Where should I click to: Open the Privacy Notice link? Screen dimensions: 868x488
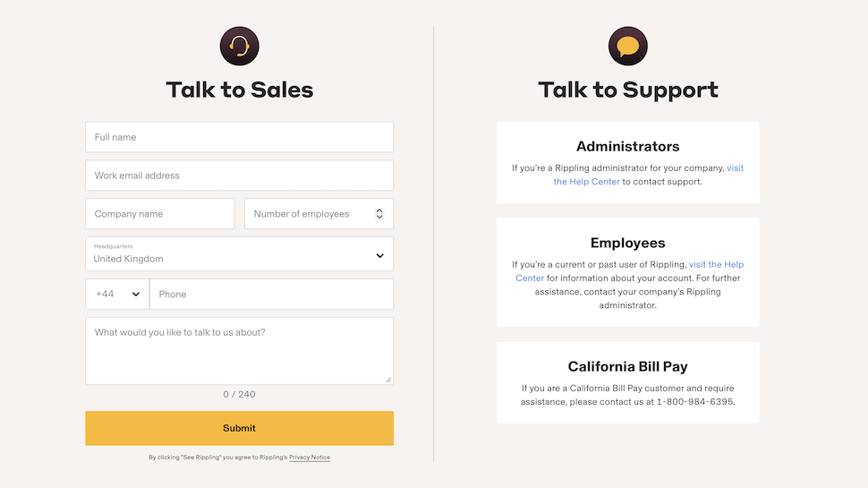[x=310, y=458]
